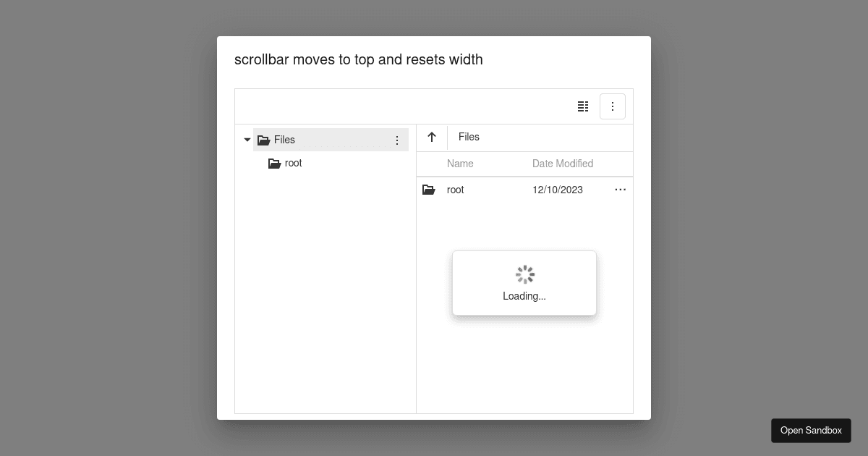This screenshot has width=868, height=456.
Task: Go up one folder level arrow
Action: (x=432, y=137)
